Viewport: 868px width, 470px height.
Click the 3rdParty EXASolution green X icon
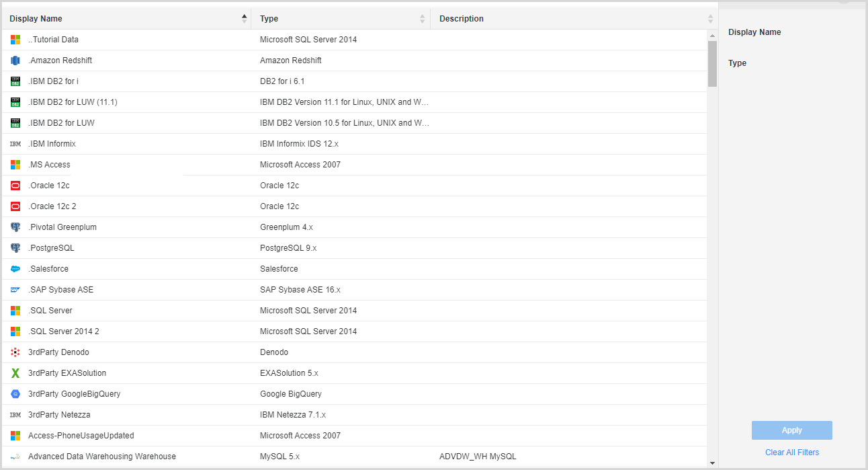[x=15, y=373]
